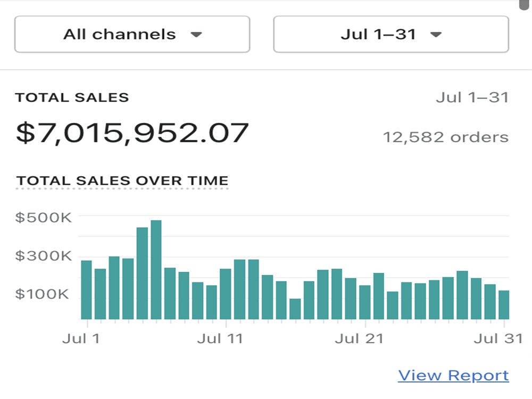
Task: Click the Jul 21 axis label
Action: (359, 338)
